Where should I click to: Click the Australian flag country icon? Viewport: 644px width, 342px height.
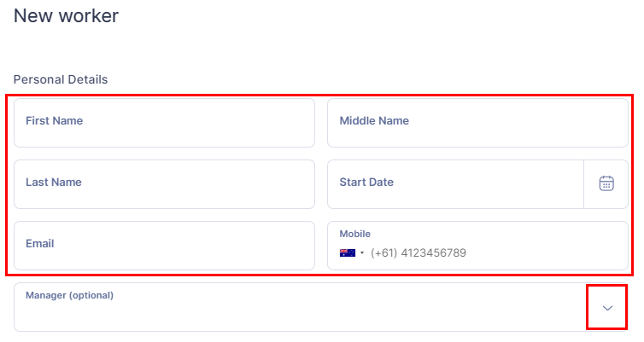coord(348,253)
